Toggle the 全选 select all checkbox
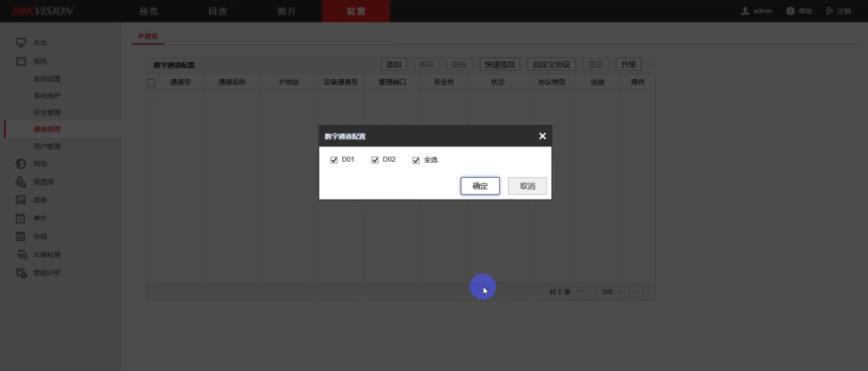Viewport: 868px width, 371px height. point(416,160)
